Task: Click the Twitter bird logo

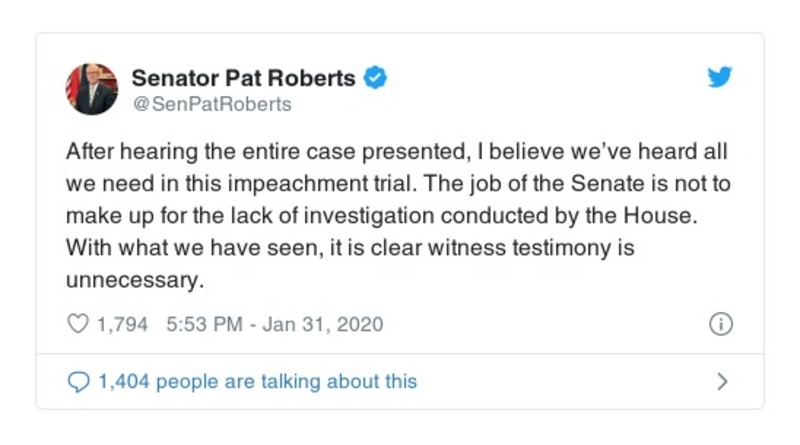Action: click(720, 79)
